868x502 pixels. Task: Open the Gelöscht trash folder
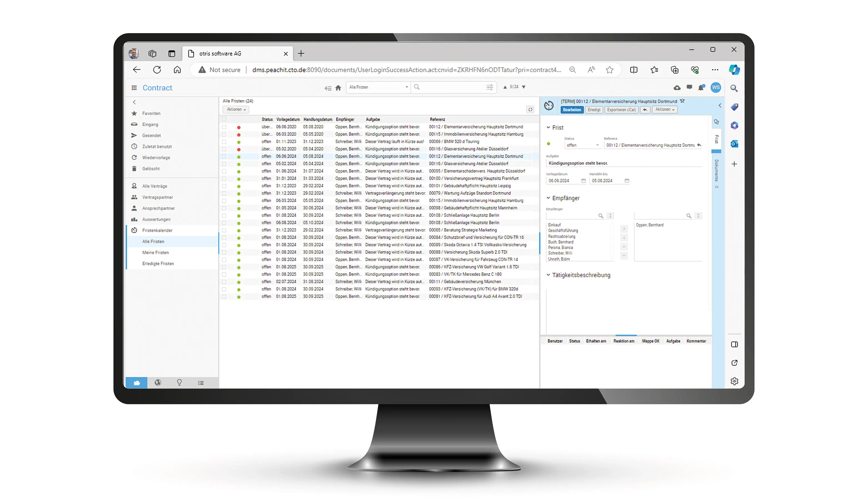[x=151, y=168]
